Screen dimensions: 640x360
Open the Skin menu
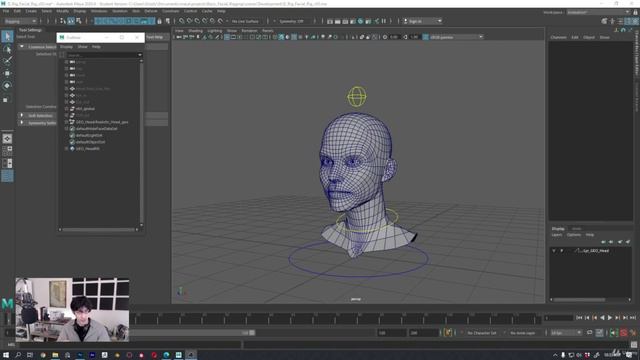point(136,11)
